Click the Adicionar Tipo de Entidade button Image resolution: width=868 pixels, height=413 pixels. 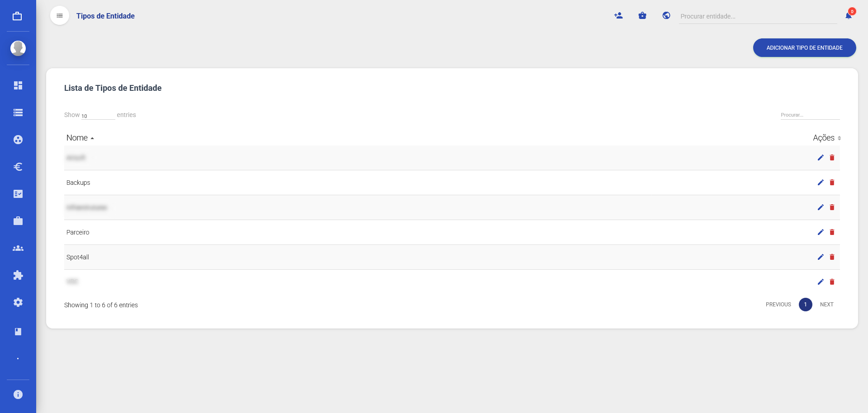[804, 48]
